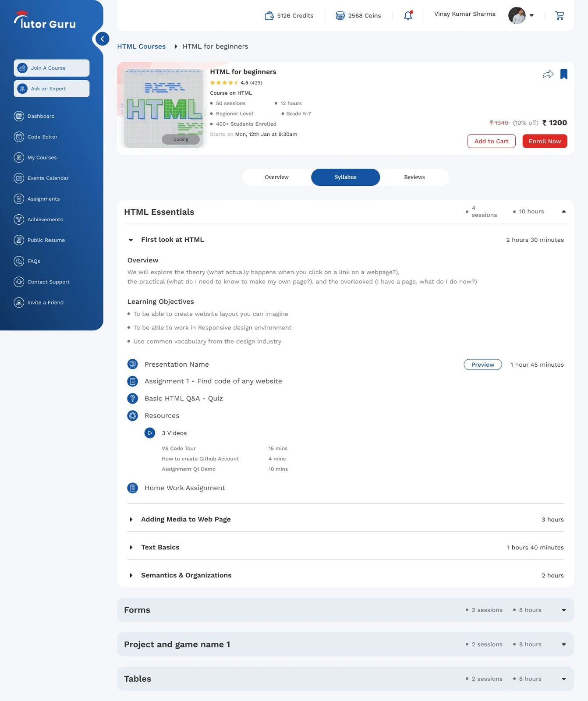Open notifications with the bell icon

(408, 15)
